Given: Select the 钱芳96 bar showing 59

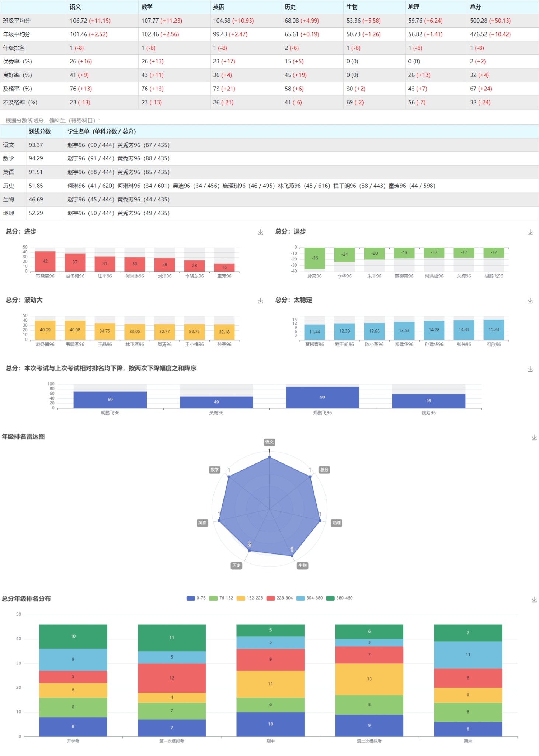Looking at the screenshot, I should click(x=429, y=401).
